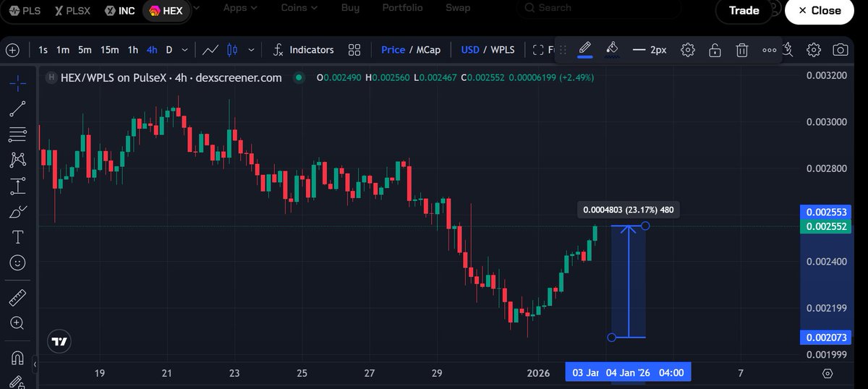Screen dimensions: 868x389
Task: Open drawing settings gear in floating toolbar
Action: click(688, 50)
